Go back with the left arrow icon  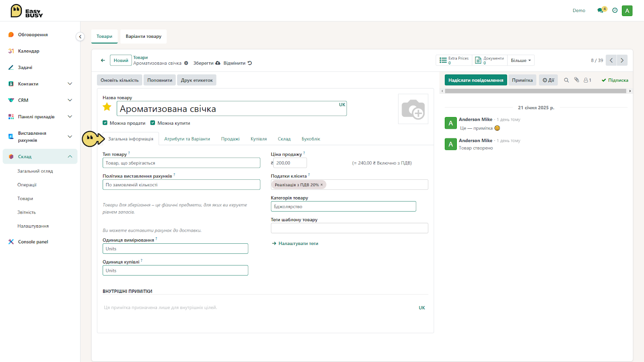tap(103, 60)
